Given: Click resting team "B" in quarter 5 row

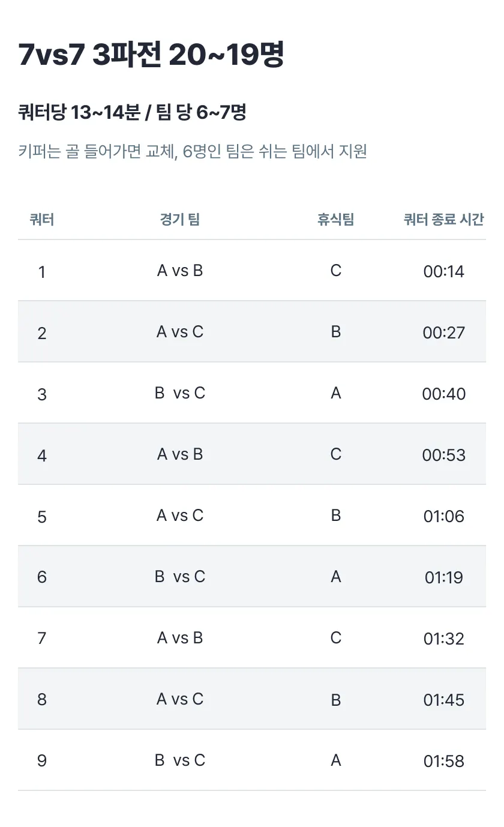Looking at the screenshot, I should click(336, 516).
